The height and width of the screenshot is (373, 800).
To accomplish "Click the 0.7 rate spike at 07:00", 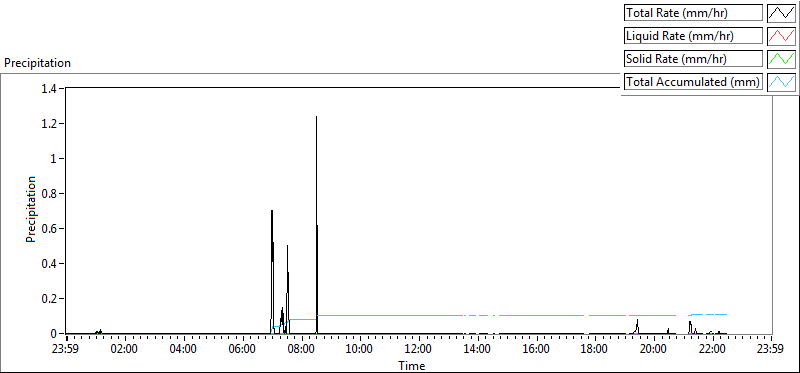I will [272, 271].
